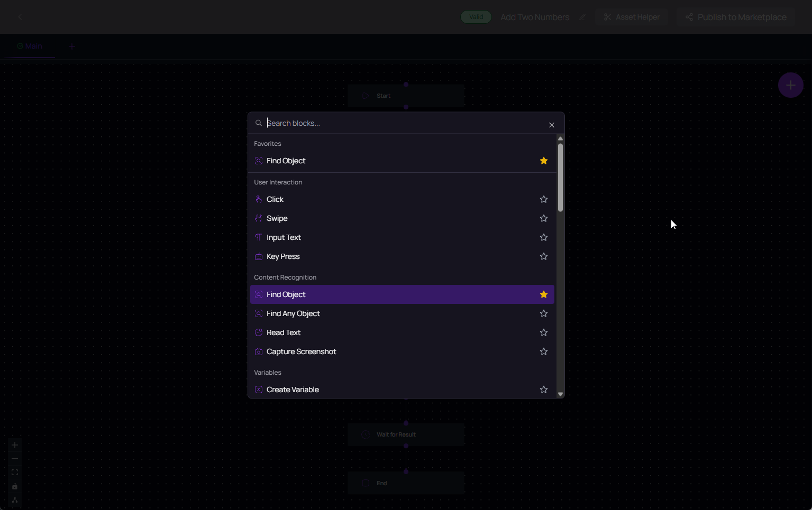The image size is (812, 510).
Task: Select the fit-to-view icon in the sidebar
Action: [14, 472]
